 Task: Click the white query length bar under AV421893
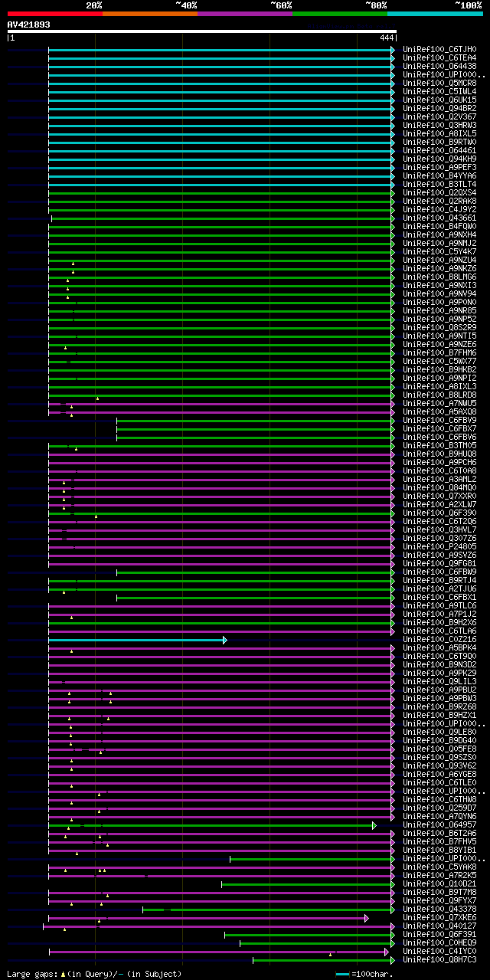201,31
